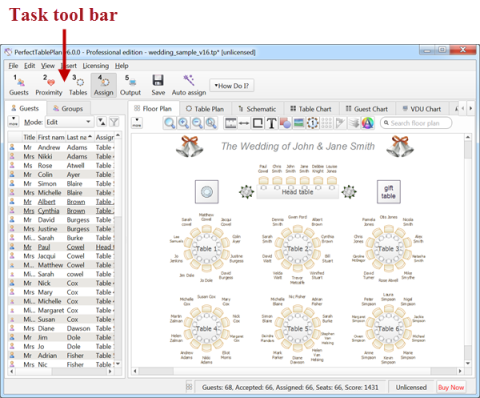The height and width of the screenshot is (398, 480).
Task: Click the floor plan horizontal scrollbar
Action: 297,371
